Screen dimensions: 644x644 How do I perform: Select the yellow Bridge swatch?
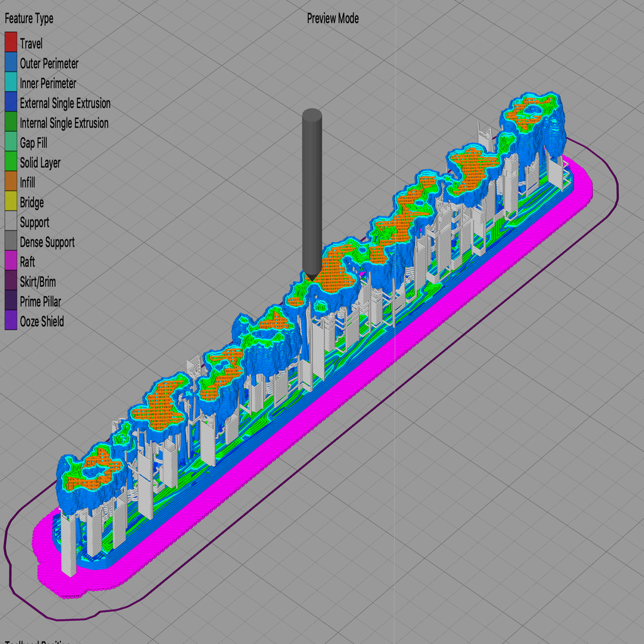point(11,201)
